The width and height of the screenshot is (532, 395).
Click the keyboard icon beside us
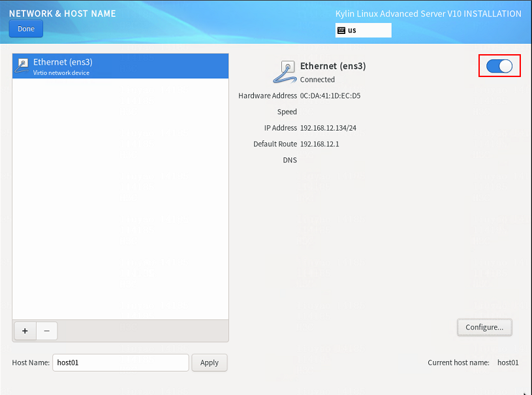341,31
